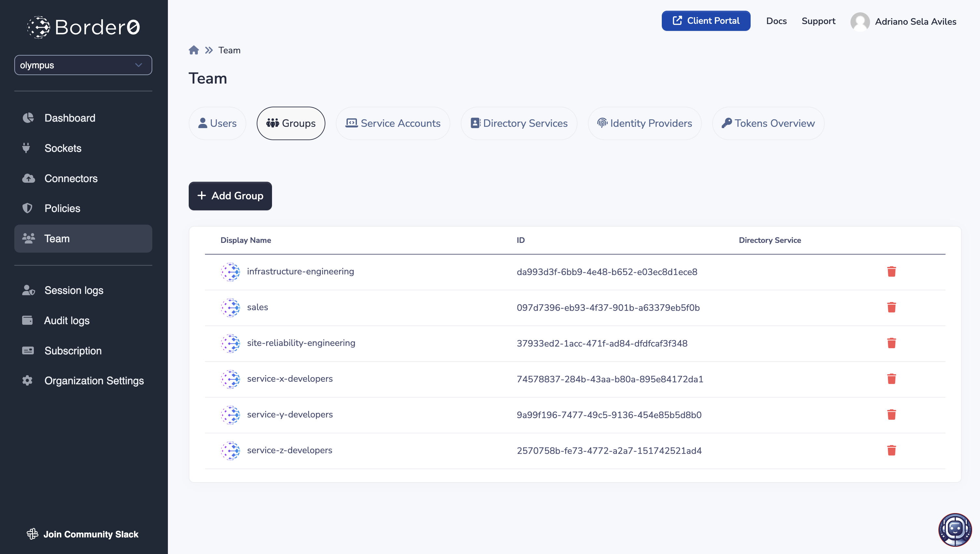Screen dimensions: 980x554
Task: Click the Policies sidebar icon
Action: click(27, 208)
